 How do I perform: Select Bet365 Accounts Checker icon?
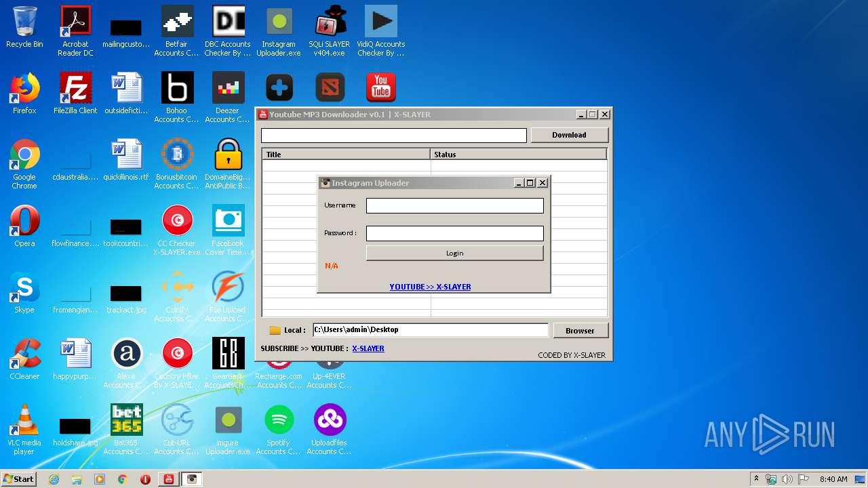(x=126, y=430)
